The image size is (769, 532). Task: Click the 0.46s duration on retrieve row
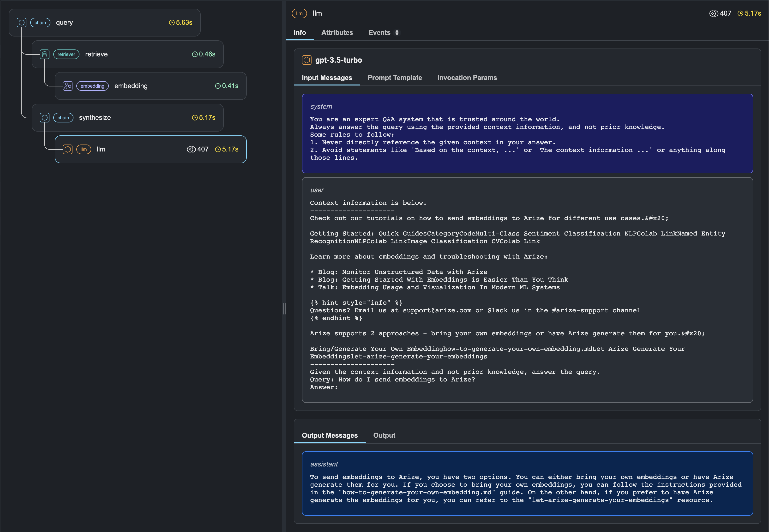pyautogui.click(x=207, y=54)
